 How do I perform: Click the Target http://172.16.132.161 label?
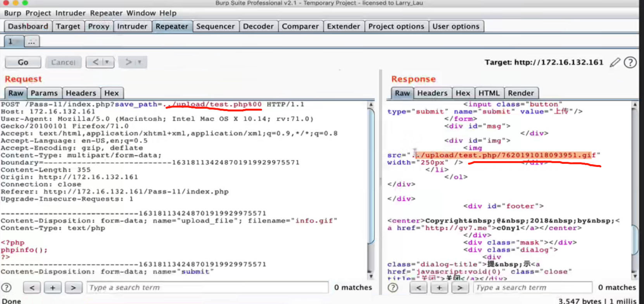[544, 62]
